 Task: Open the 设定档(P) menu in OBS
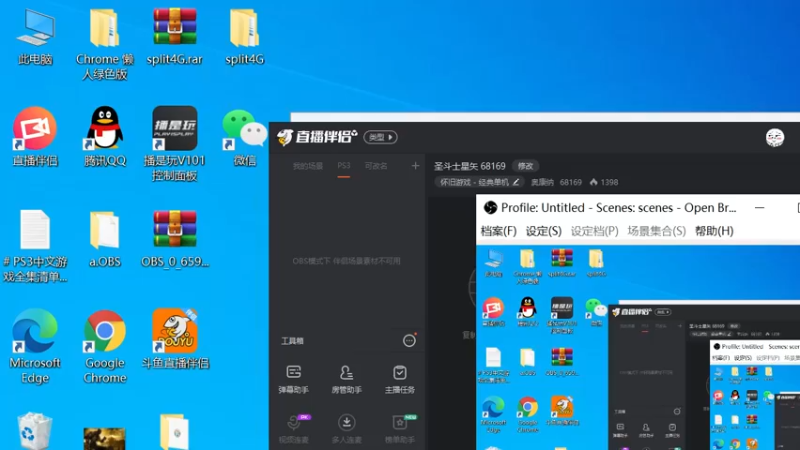[x=594, y=231]
